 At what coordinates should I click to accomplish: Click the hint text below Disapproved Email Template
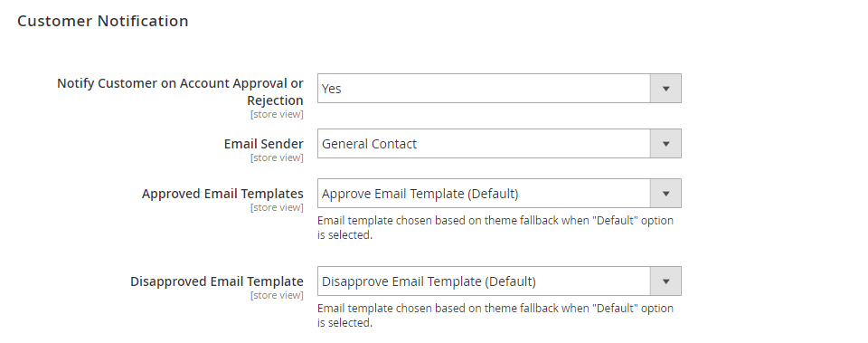495,315
